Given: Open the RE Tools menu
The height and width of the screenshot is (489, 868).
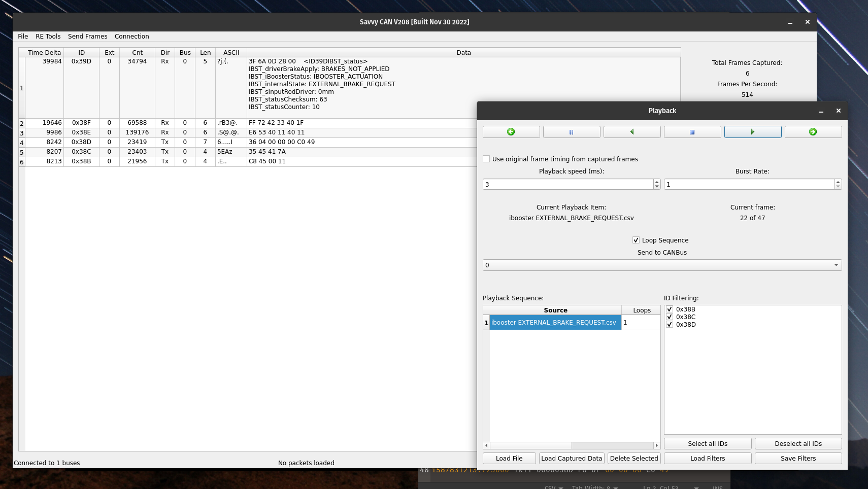Looking at the screenshot, I should [48, 37].
